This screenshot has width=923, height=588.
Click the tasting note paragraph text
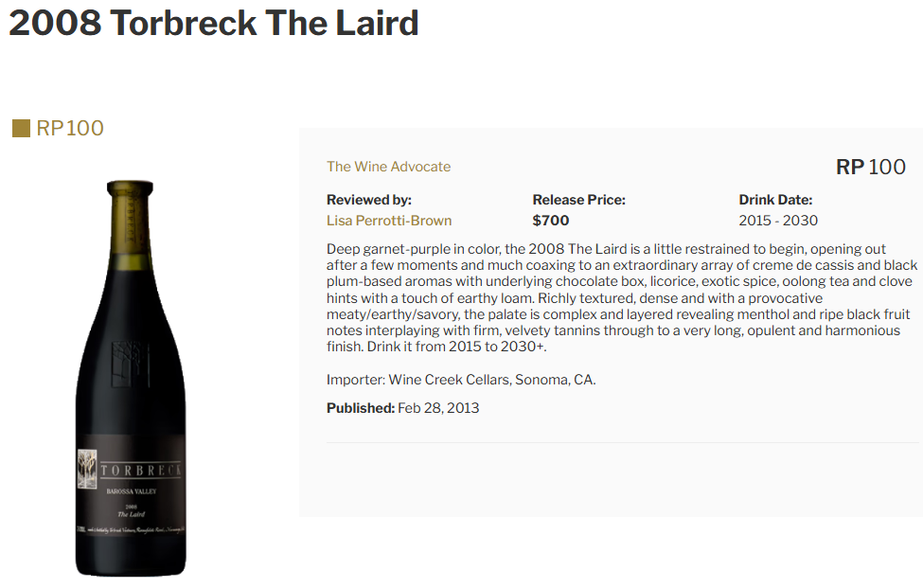(x=622, y=298)
